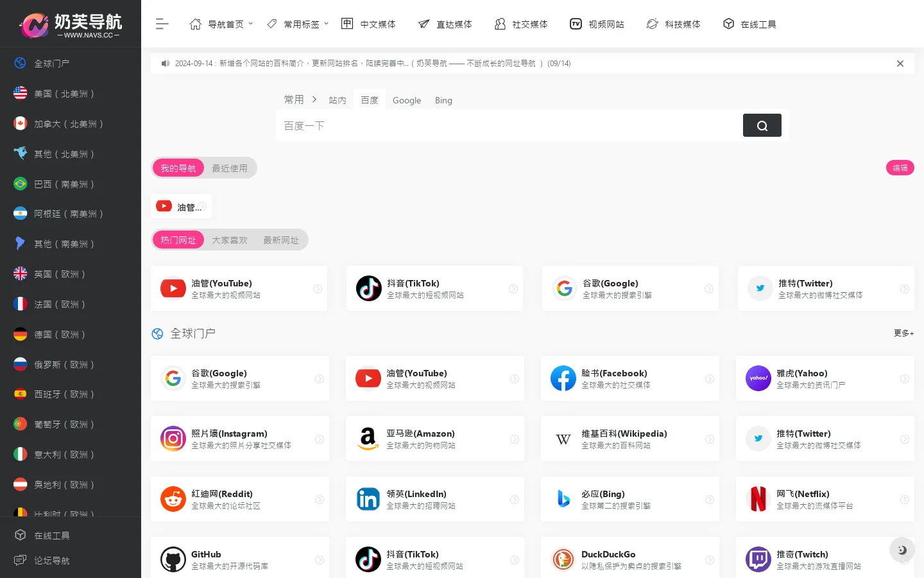Open 抖音(TikTok) card in hot sites
This screenshot has height=578, width=924.
click(x=434, y=288)
